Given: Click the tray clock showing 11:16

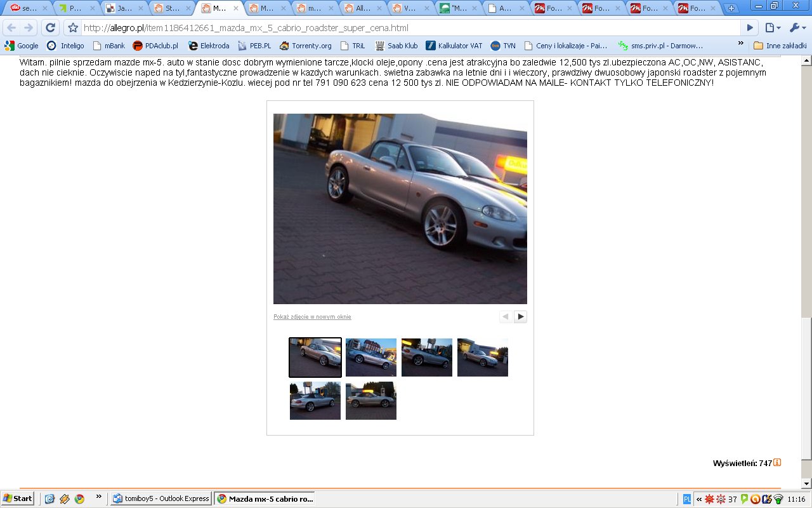Looking at the screenshot, I should (796, 499).
